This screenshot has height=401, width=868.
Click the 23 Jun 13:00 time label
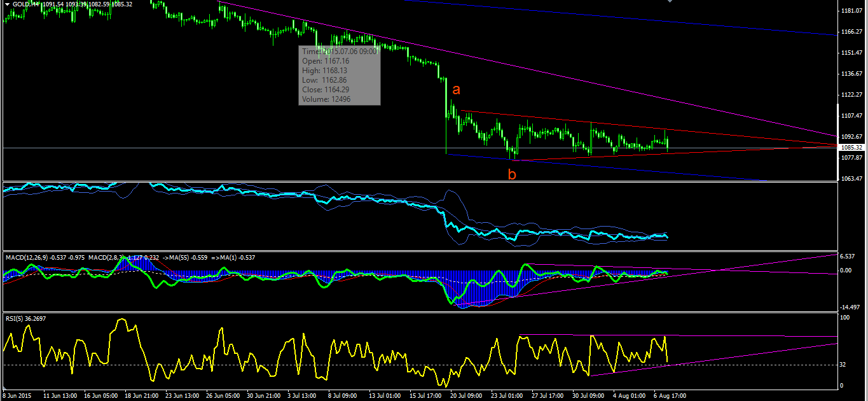(184, 395)
